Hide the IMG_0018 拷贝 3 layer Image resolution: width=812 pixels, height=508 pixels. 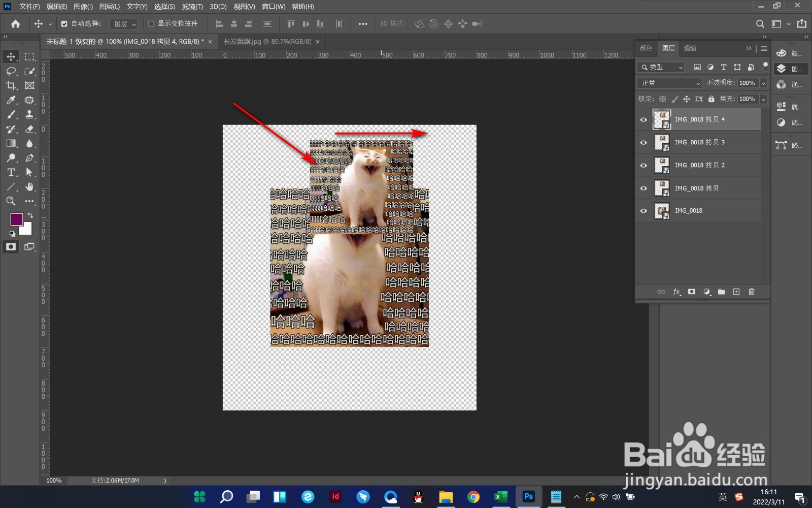644,142
